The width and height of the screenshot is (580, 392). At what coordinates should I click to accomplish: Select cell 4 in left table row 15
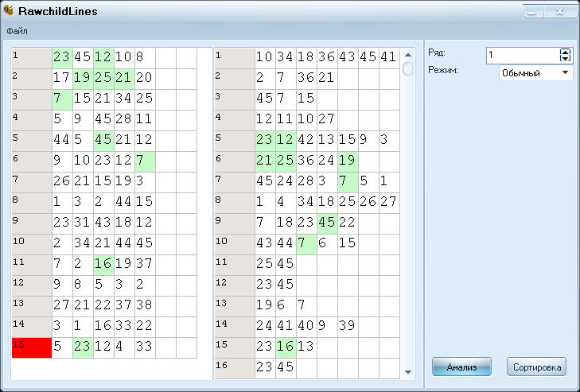coord(124,348)
